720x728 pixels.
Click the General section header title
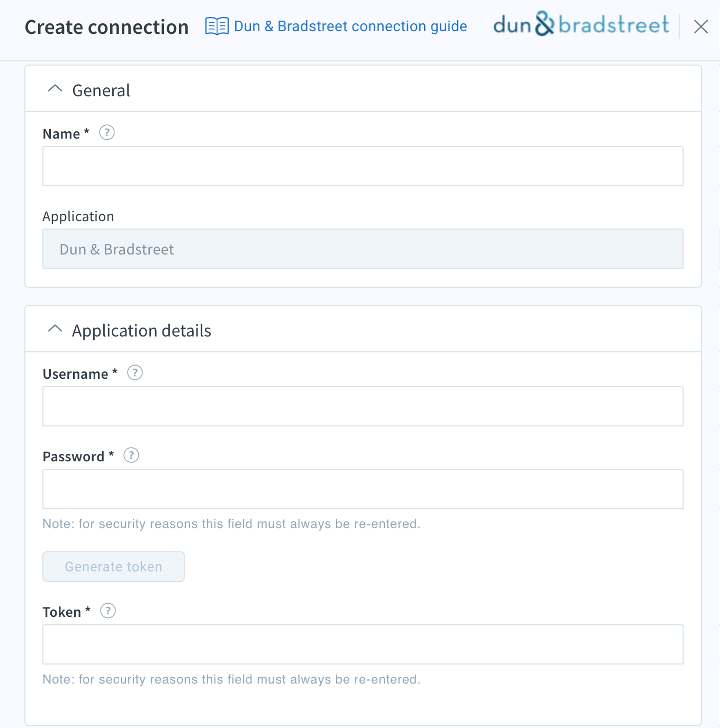(101, 90)
